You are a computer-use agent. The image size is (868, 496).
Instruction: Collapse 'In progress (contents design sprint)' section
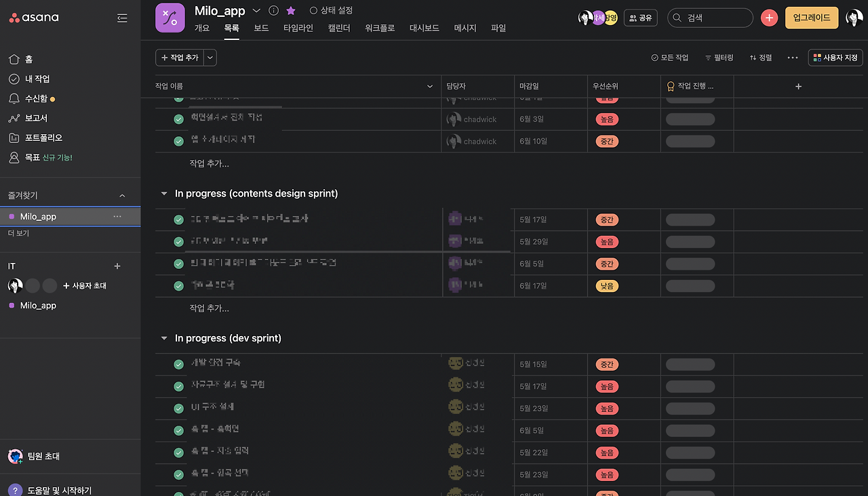click(x=163, y=193)
